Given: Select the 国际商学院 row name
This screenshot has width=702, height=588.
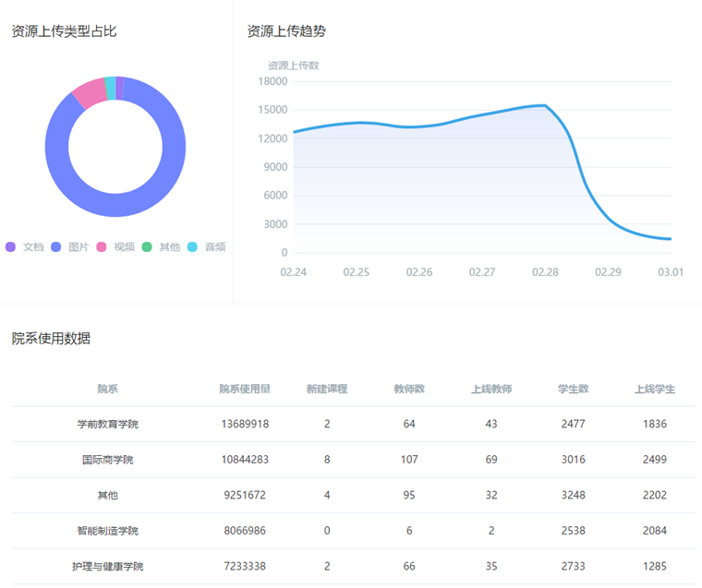Looking at the screenshot, I should click(x=108, y=460).
